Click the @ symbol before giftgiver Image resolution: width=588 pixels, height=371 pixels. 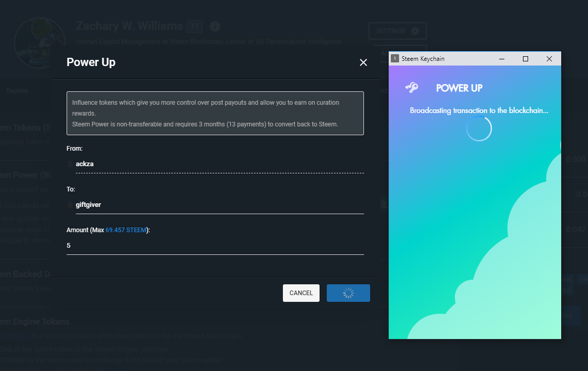pyautogui.click(x=70, y=205)
